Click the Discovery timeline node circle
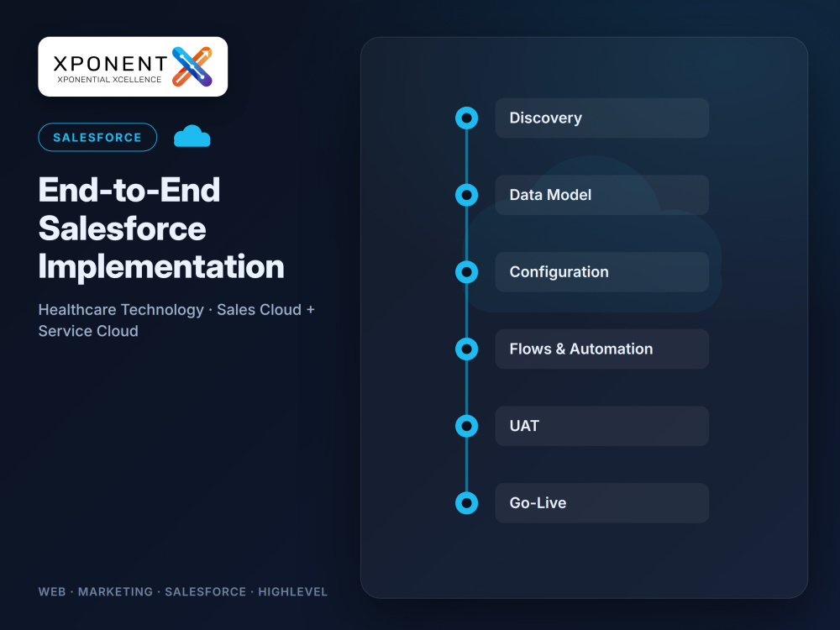840x630 pixels. coord(466,118)
